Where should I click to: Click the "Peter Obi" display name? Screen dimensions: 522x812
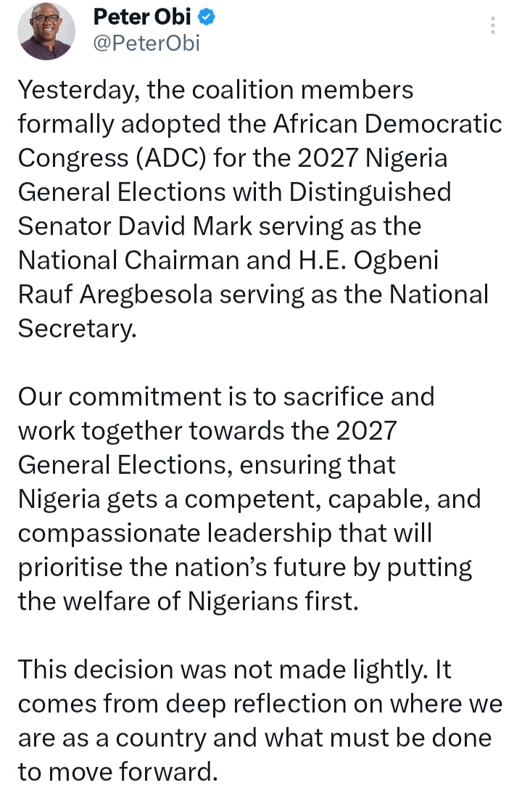pos(144,15)
